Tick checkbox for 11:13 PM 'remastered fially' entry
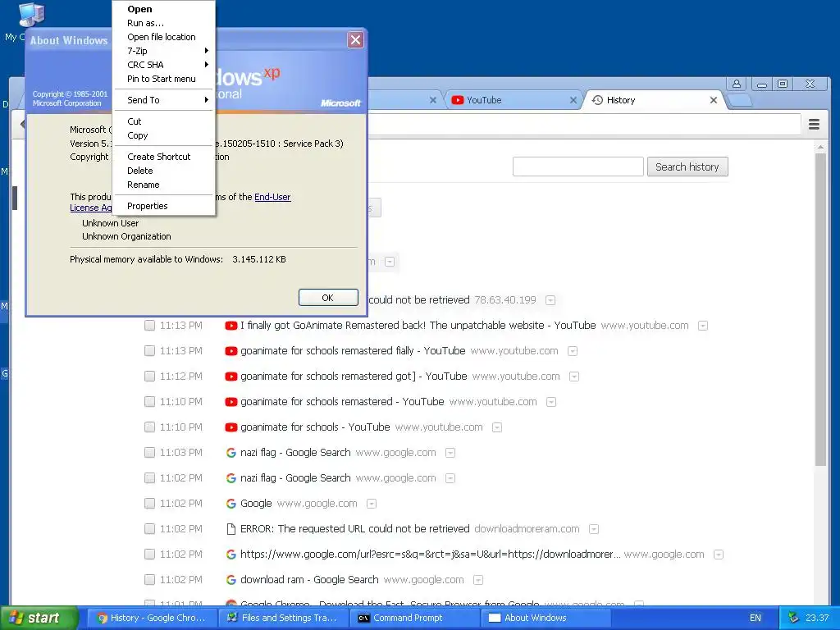Image resolution: width=840 pixels, height=630 pixels. (149, 351)
